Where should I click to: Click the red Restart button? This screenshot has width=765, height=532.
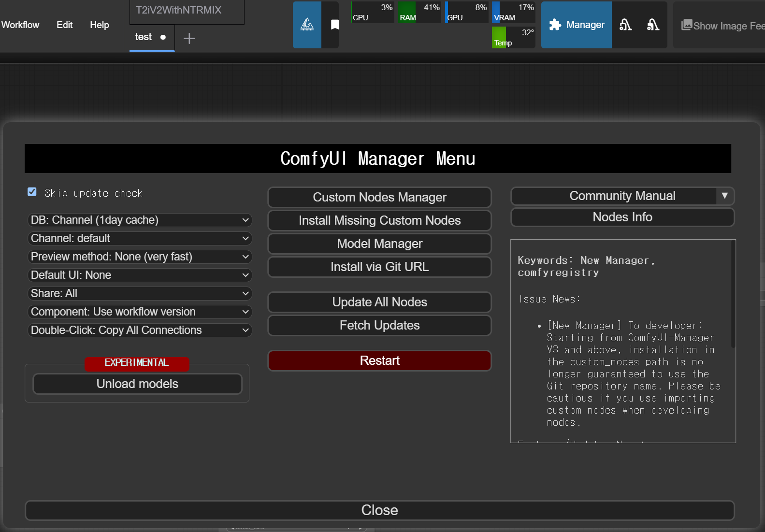pos(379,360)
